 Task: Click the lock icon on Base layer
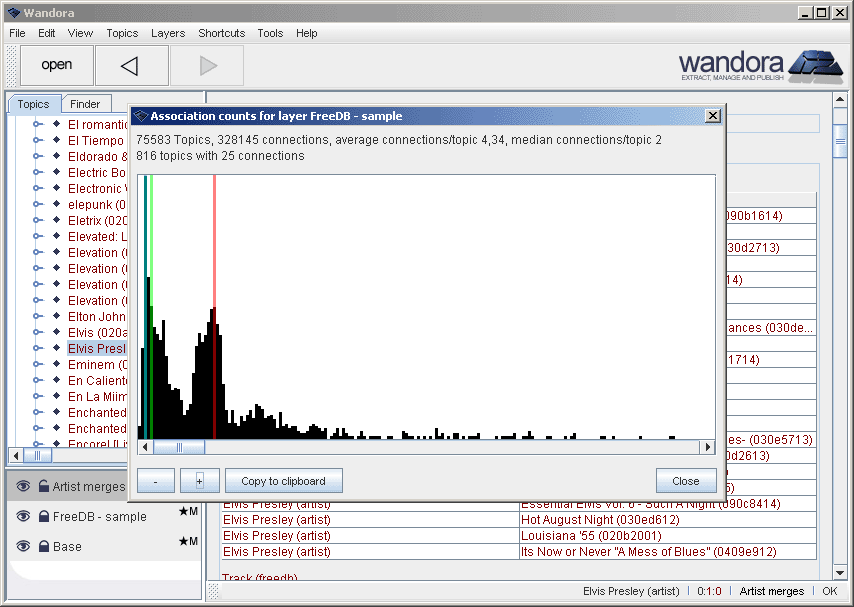click(x=44, y=547)
